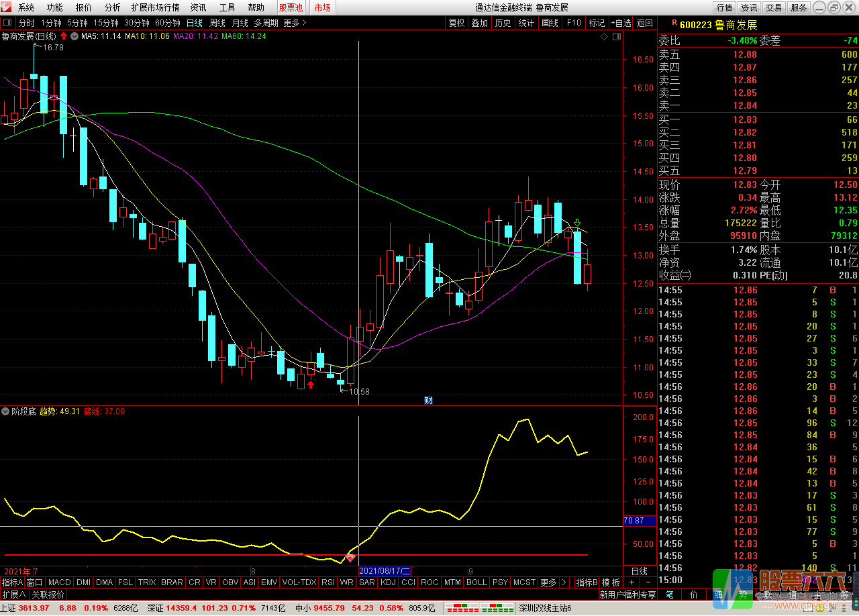Click the TDX logo icon at top-left
Viewport: 859px width, 616px height.
point(7,7)
